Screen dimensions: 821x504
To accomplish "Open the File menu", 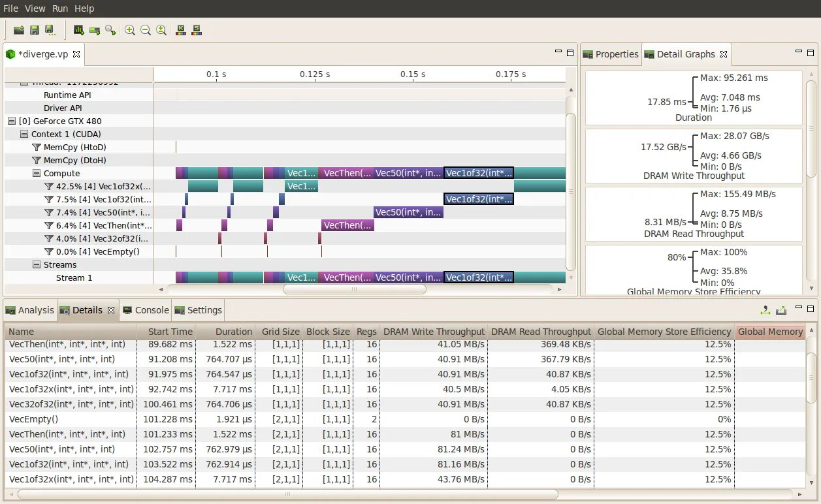I will [x=10, y=8].
